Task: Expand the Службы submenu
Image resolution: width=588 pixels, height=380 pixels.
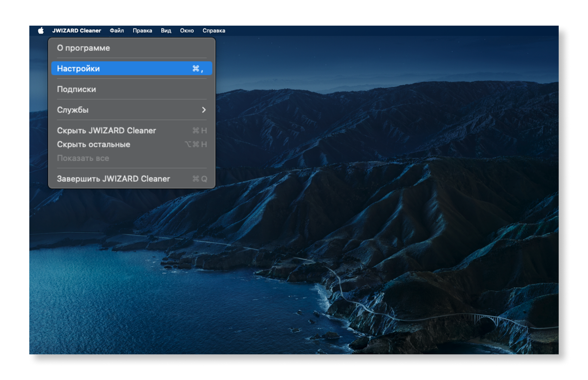Action: point(131,110)
